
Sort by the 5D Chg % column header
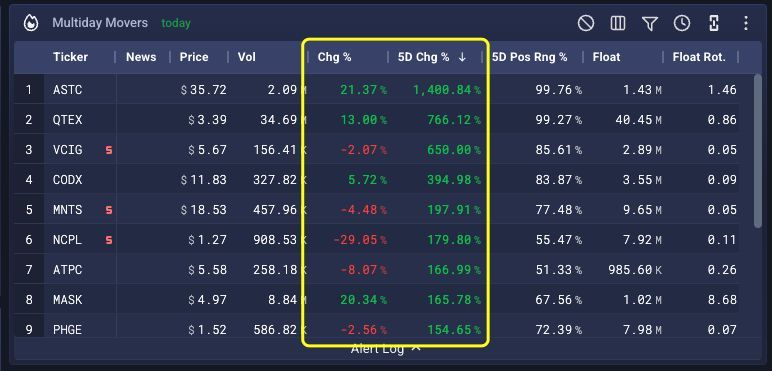pyautogui.click(x=423, y=57)
